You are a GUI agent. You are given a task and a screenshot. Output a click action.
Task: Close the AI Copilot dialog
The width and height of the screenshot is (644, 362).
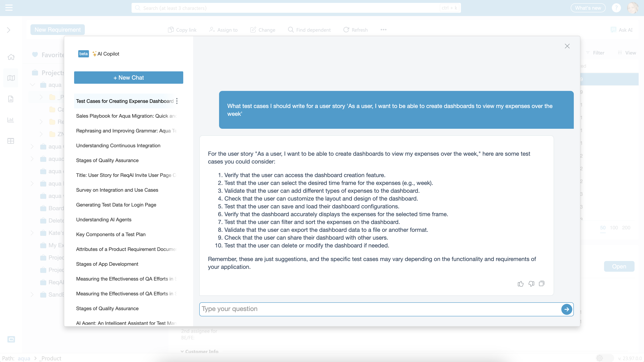[x=567, y=46]
